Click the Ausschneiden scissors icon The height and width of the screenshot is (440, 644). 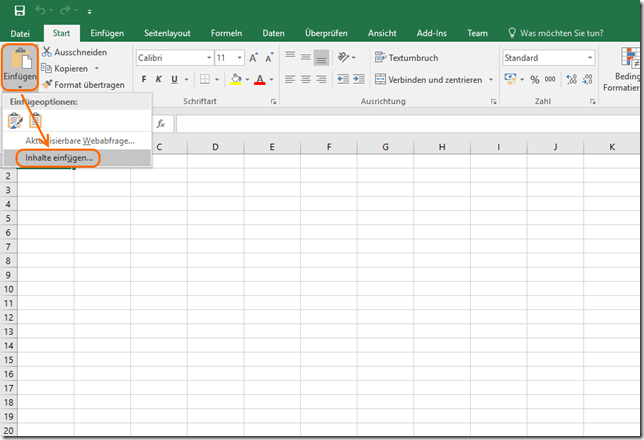[46, 52]
